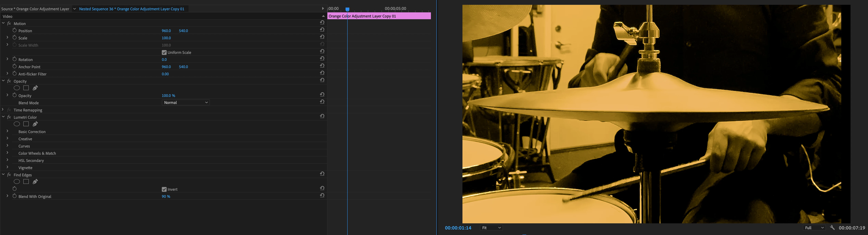Disable the Invert checkbox

click(x=164, y=189)
